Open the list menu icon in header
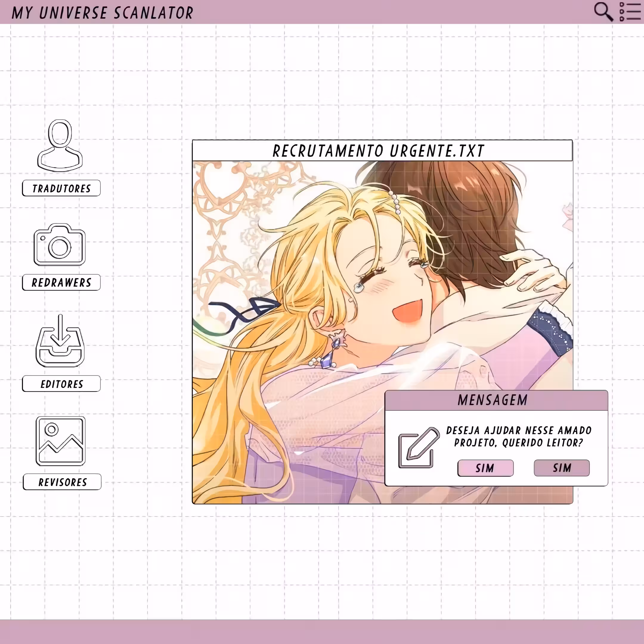The image size is (644, 644). [x=630, y=12]
